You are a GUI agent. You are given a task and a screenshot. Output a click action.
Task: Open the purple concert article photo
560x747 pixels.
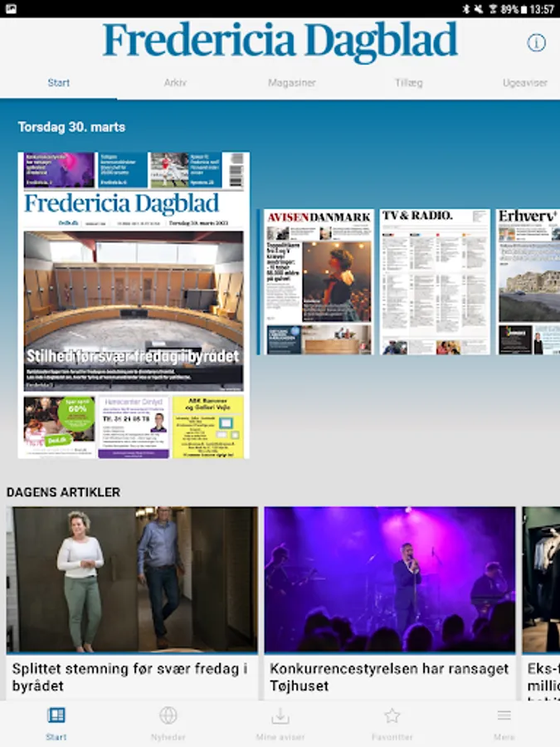pos(390,579)
